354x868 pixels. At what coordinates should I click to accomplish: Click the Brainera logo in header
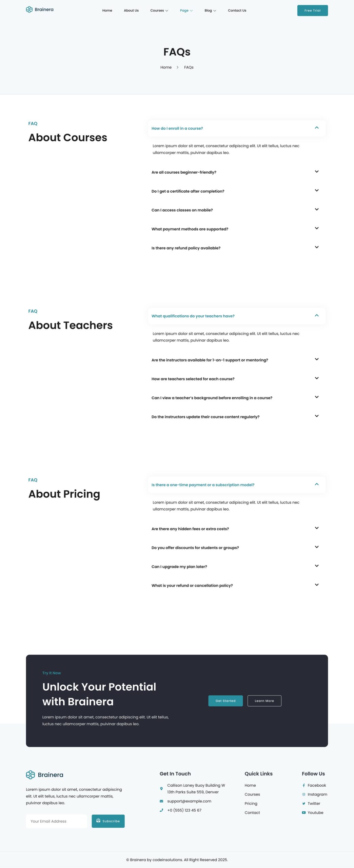tap(40, 9)
